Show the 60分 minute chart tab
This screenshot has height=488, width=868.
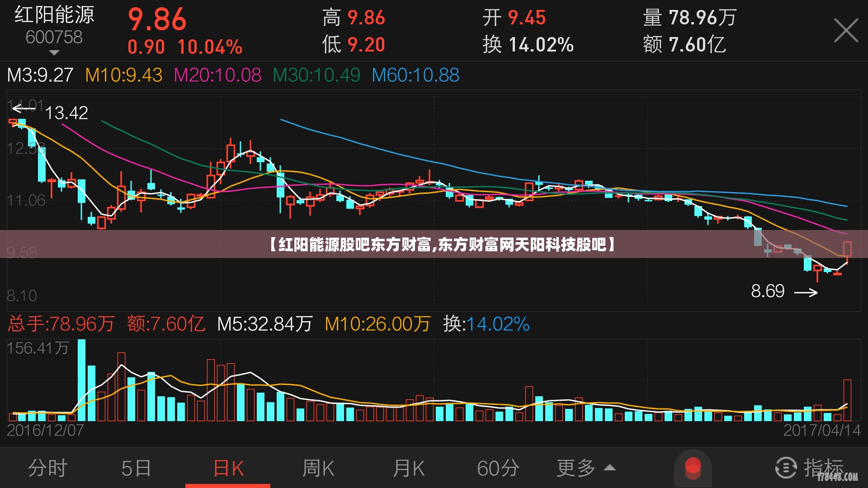click(498, 468)
